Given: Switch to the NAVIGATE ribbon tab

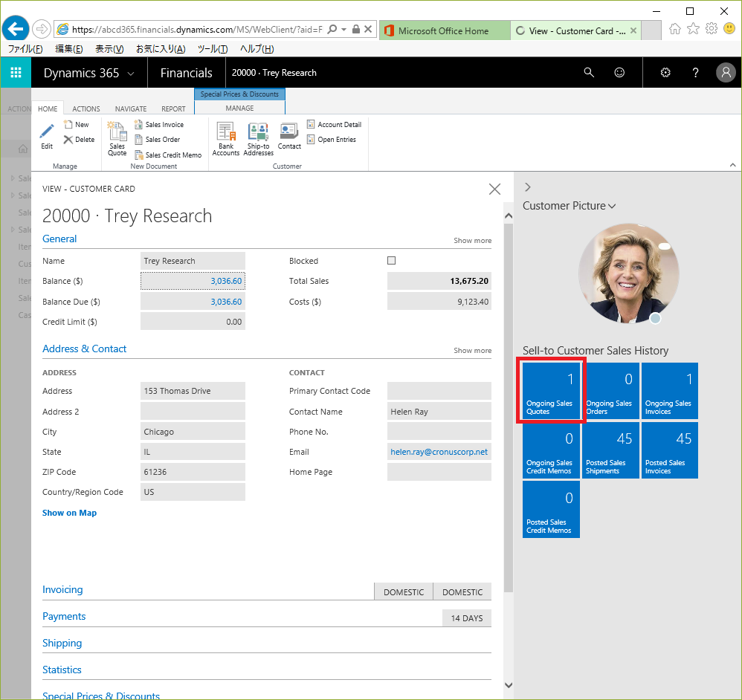Looking at the screenshot, I should 131,108.
